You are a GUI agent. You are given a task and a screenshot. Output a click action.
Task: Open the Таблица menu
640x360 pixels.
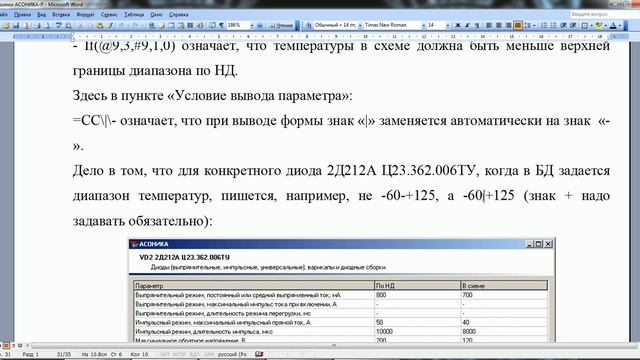tap(134, 14)
